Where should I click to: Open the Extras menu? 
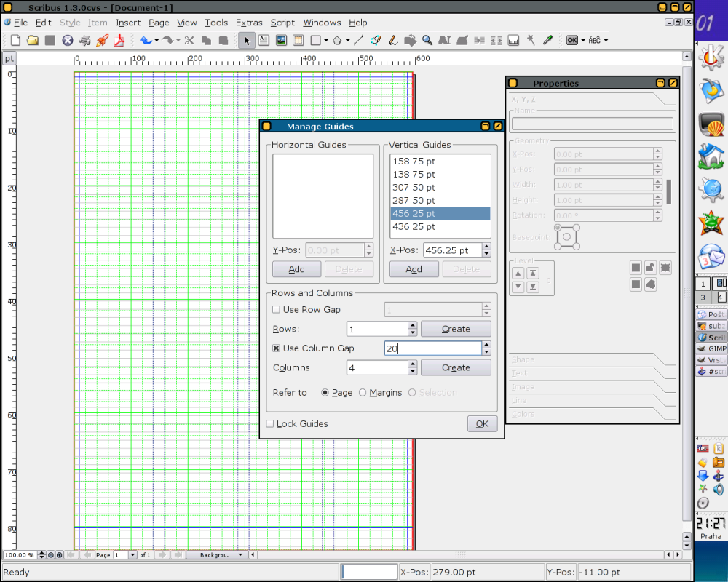249,23
